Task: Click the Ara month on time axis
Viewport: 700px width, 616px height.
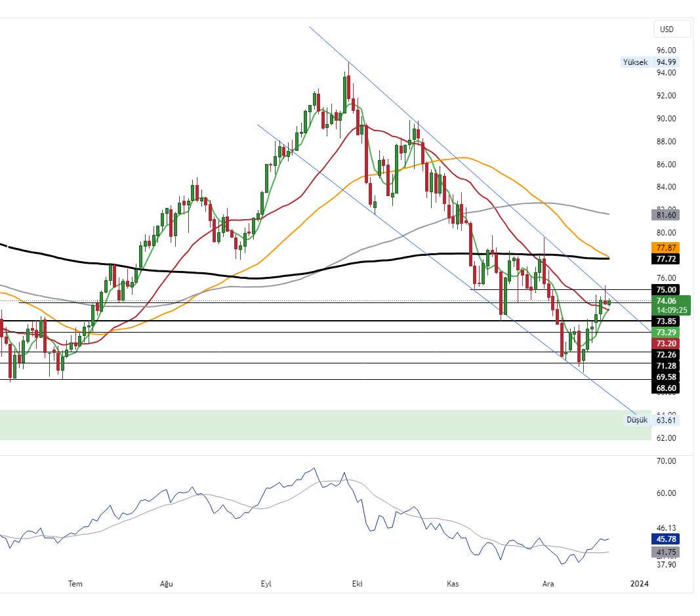Action: click(x=548, y=583)
